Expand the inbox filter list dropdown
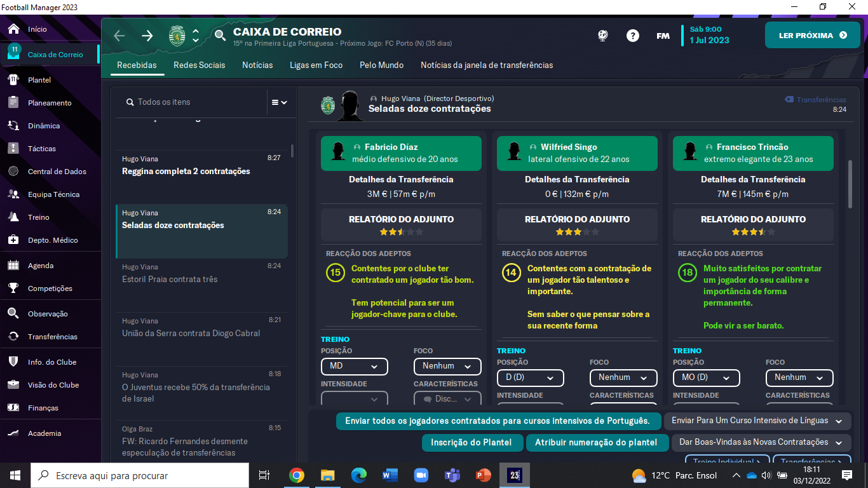This screenshot has width=868, height=488. pyautogui.click(x=280, y=102)
